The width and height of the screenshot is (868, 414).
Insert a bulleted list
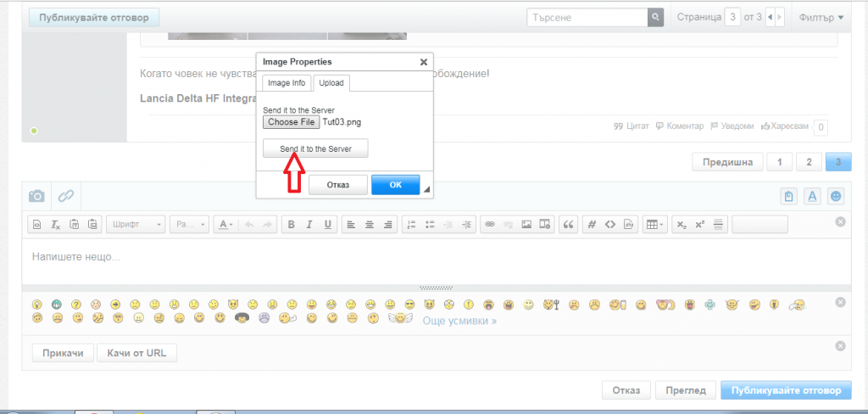(x=429, y=225)
